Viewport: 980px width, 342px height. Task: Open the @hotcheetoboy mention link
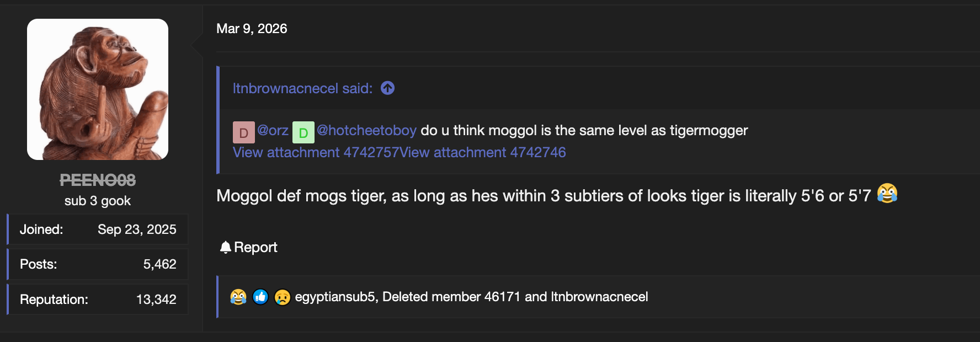[366, 131]
